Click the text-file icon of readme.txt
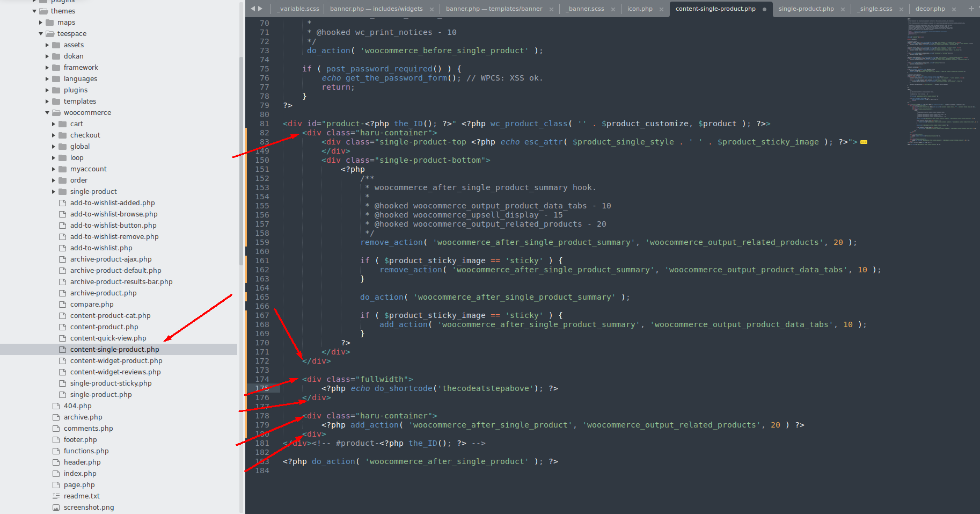 [x=56, y=496]
